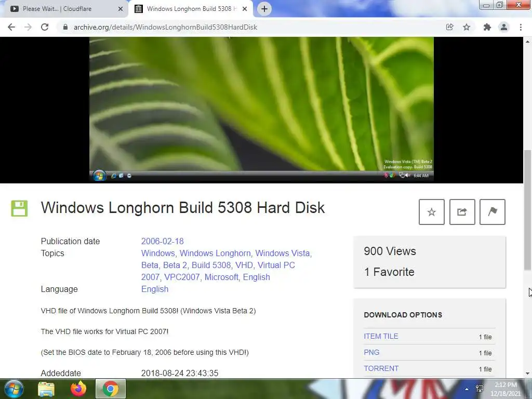Open Windows Explorer from the taskbar

(46, 389)
